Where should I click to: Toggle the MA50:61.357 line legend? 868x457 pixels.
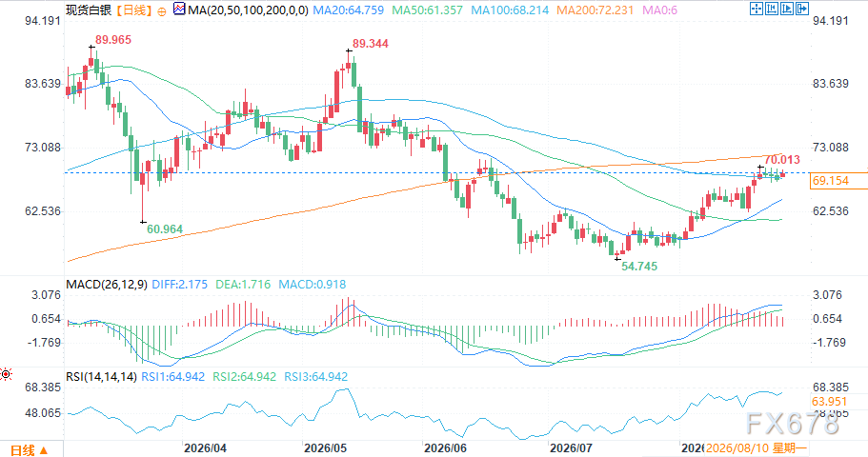coord(428,10)
